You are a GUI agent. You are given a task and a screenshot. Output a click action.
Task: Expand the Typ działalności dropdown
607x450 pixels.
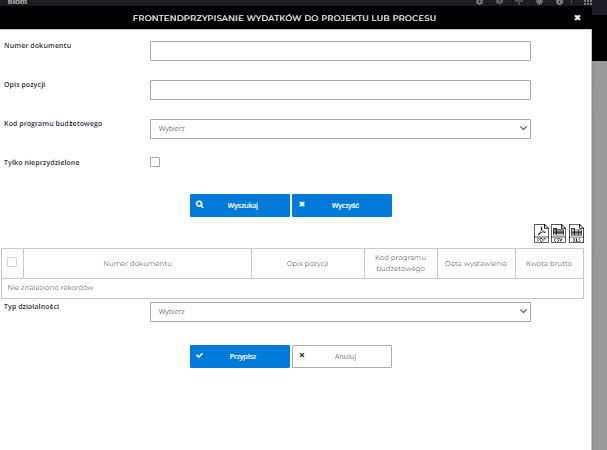click(x=340, y=312)
